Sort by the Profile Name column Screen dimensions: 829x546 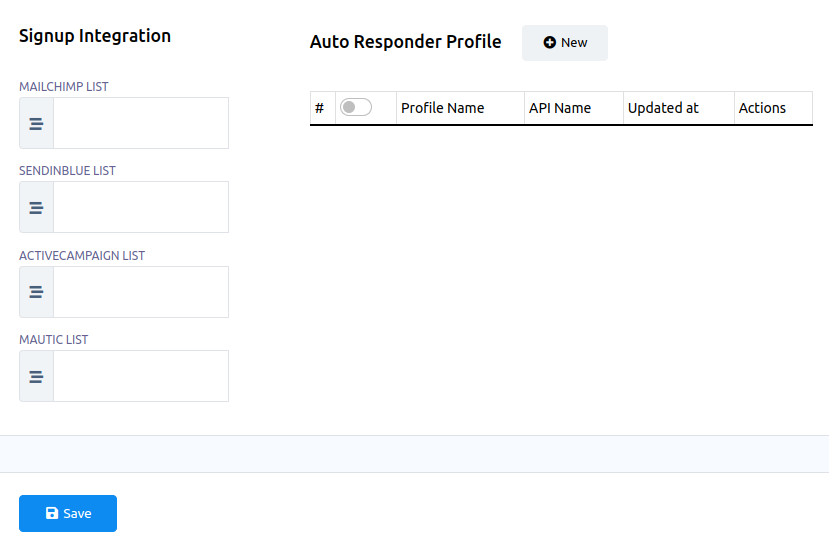point(442,108)
